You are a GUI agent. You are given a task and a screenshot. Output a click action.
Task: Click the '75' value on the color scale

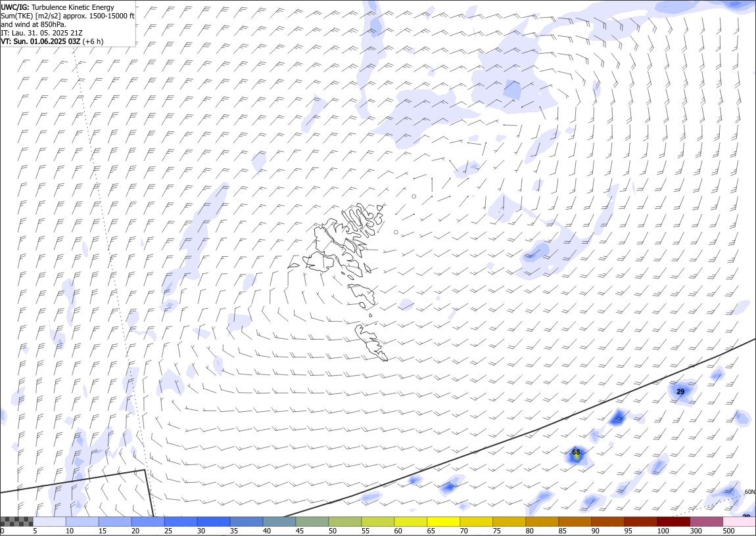[x=496, y=531]
